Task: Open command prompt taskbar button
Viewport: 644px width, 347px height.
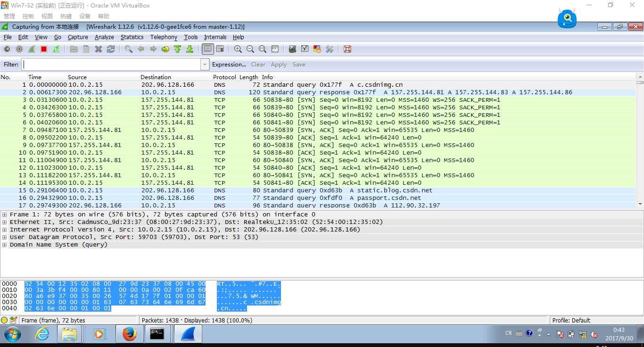Action: tap(157, 334)
